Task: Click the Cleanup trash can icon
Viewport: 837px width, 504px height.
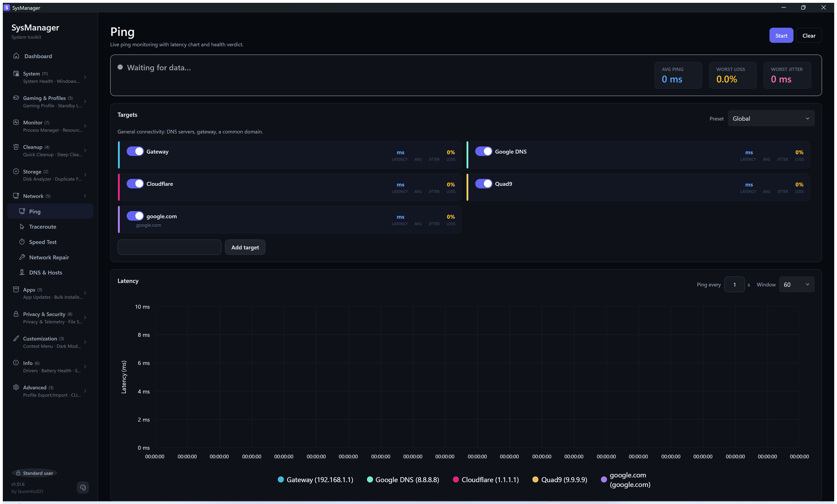Action: [x=16, y=147]
